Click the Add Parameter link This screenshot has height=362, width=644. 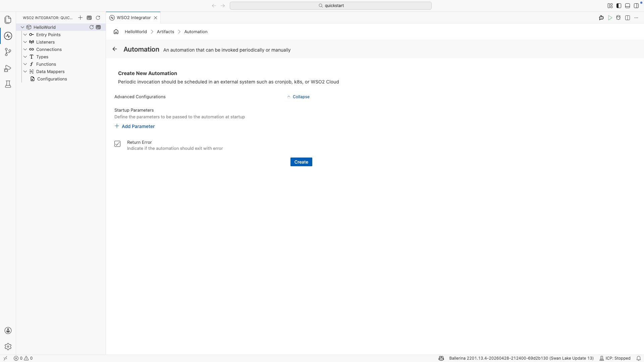pos(135,126)
